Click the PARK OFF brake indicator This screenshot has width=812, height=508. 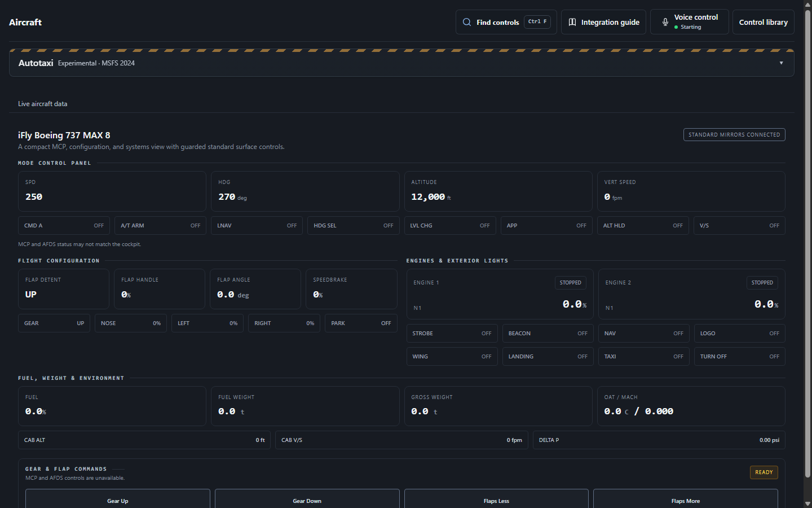coord(361,323)
